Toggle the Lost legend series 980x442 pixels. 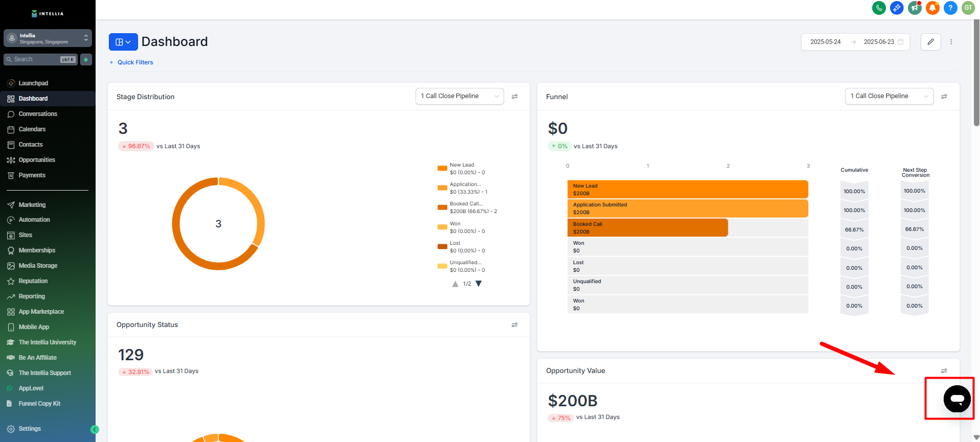(455, 246)
